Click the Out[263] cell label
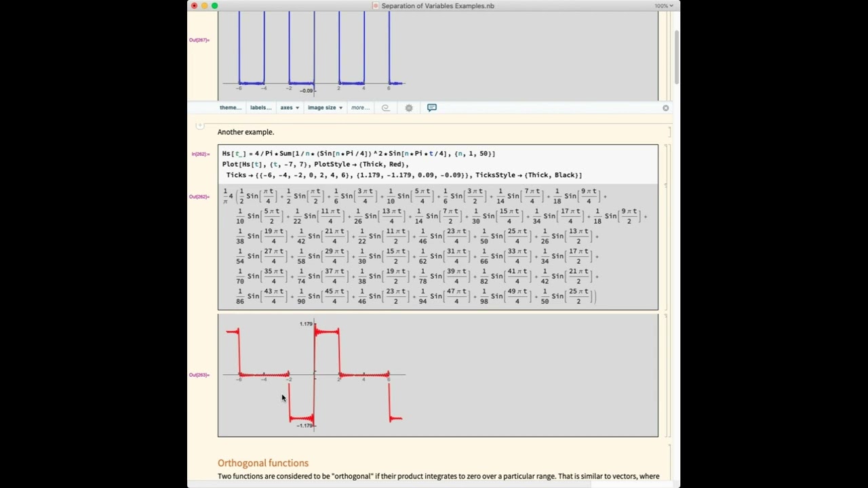The image size is (868, 488). [x=199, y=375]
